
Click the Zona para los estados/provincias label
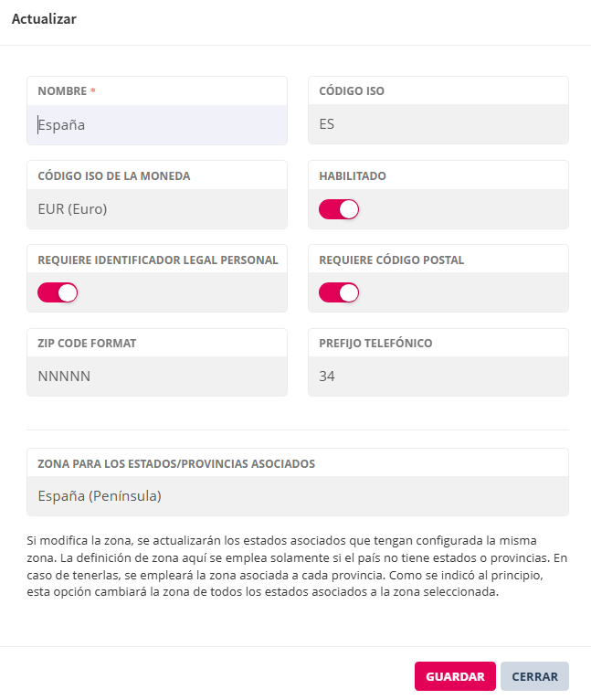pyautogui.click(x=176, y=464)
